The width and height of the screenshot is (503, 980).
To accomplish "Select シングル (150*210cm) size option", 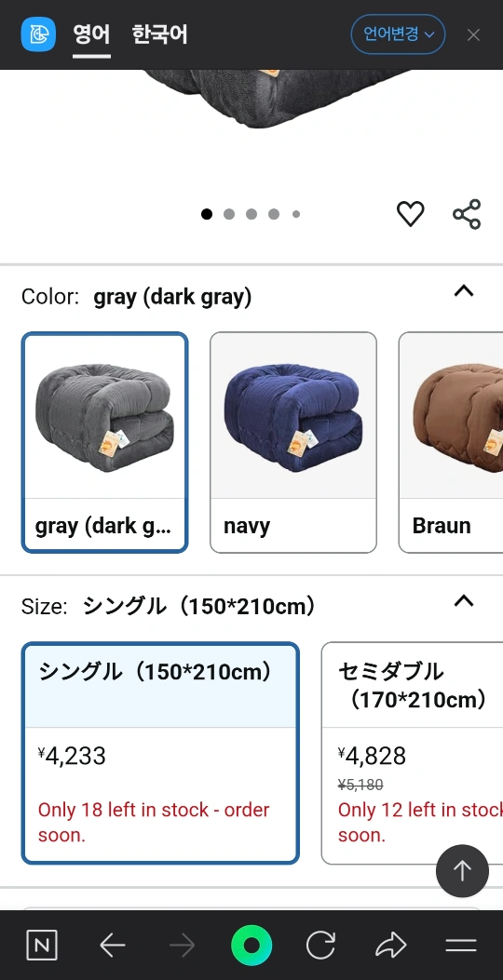I will (161, 753).
